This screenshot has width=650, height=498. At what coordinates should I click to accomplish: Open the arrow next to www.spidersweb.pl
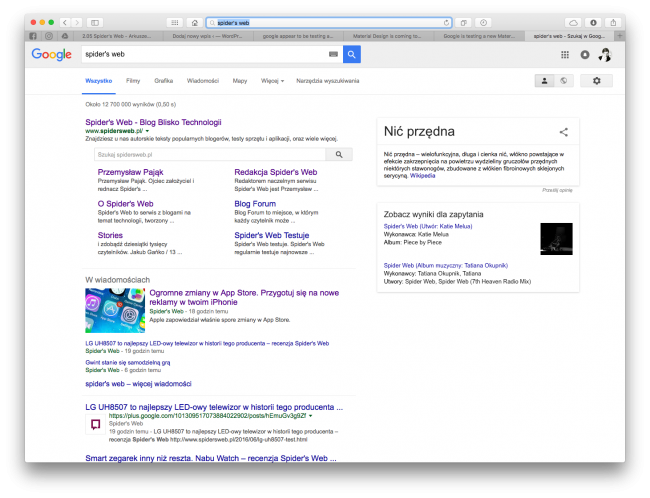click(147, 131)
